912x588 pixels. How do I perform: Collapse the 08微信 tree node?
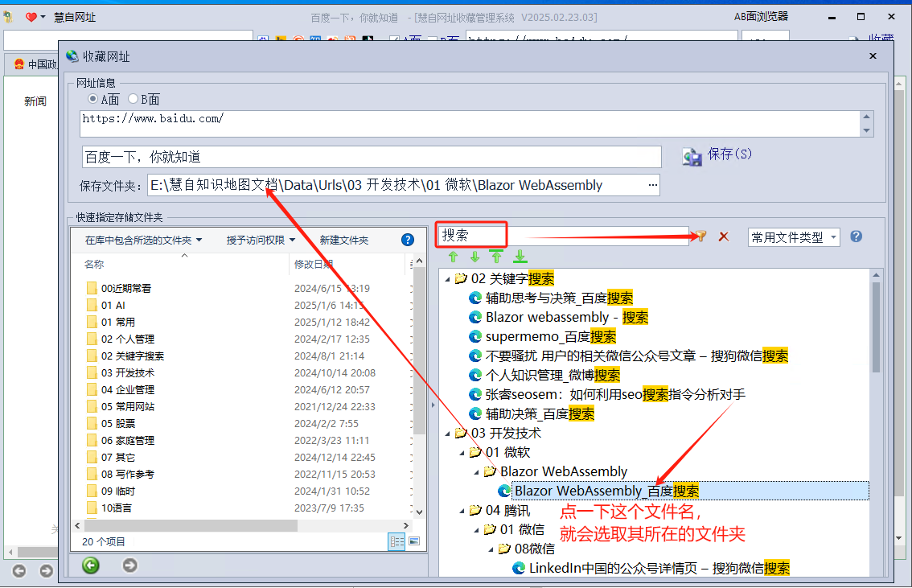pos(491,549)
